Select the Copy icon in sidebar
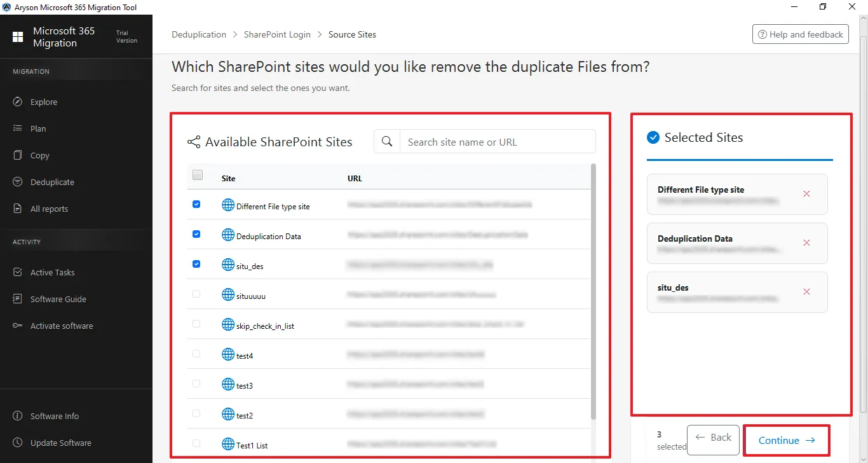 click(x=18, y=155)
